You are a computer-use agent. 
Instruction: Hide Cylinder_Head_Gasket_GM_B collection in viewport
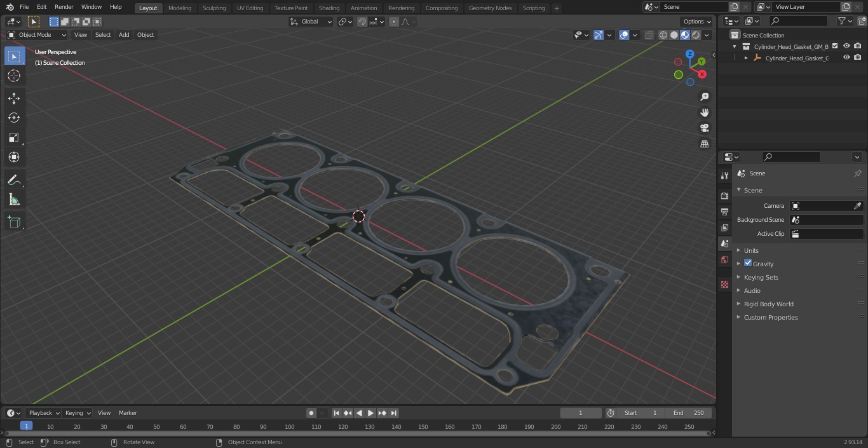(846, 46)
